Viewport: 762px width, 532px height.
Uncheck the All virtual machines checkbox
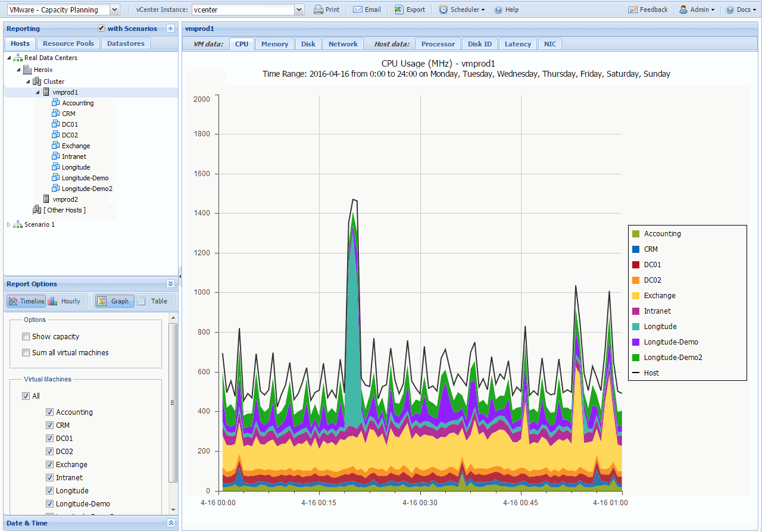tap(26, 396)
